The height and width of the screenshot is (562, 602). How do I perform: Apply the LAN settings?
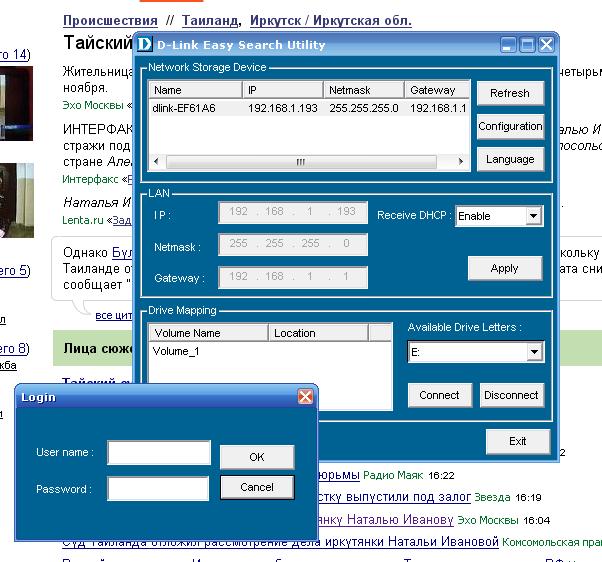(x=504, y=268)
